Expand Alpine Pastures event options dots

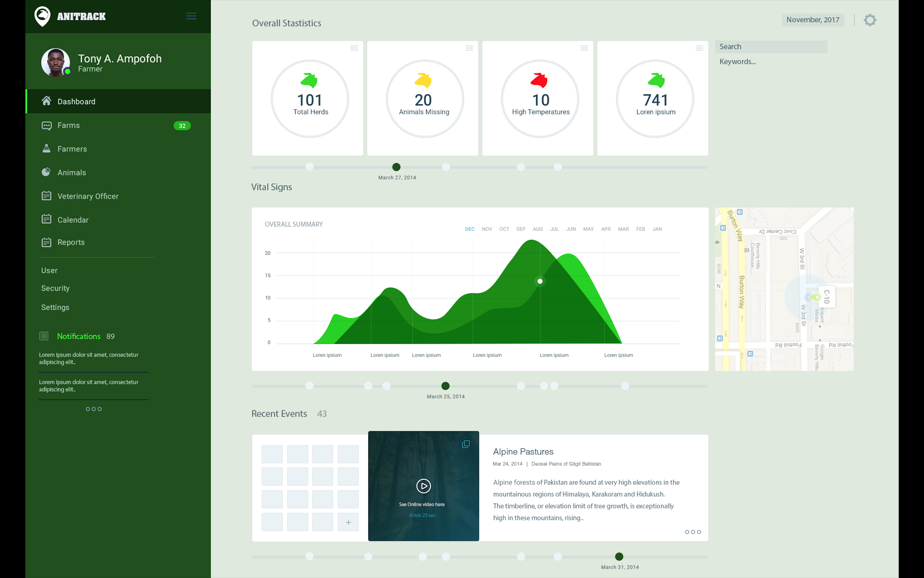tap(693, 532)
